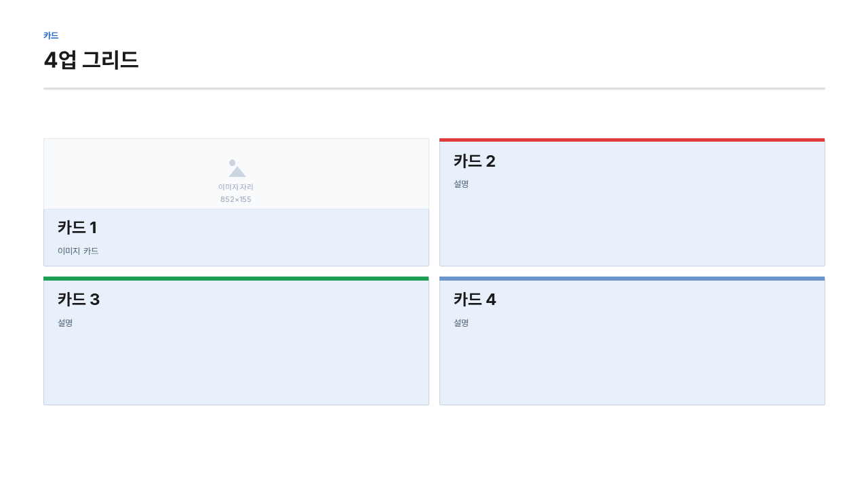The width and height of the screenshot is (868, 488).
Task: Select the 카드 1 title text
Action: pyautogui.click(x=77, y=228)
